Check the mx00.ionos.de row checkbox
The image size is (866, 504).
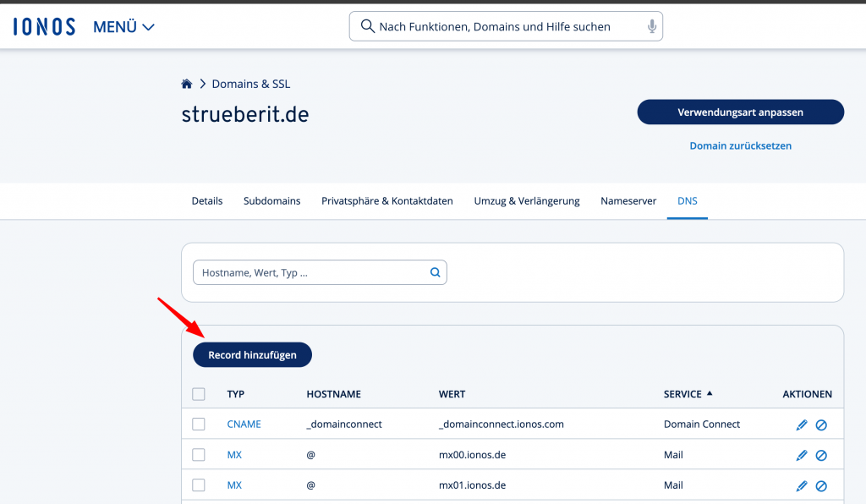199,455
